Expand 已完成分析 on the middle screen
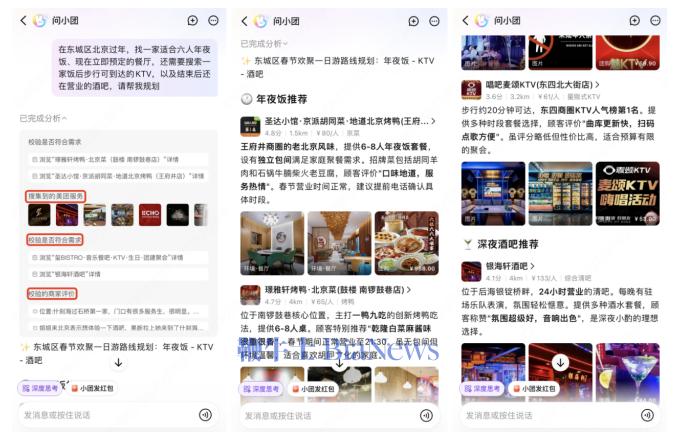Screen dimensions: 676x438 click(x=264, y=44)
